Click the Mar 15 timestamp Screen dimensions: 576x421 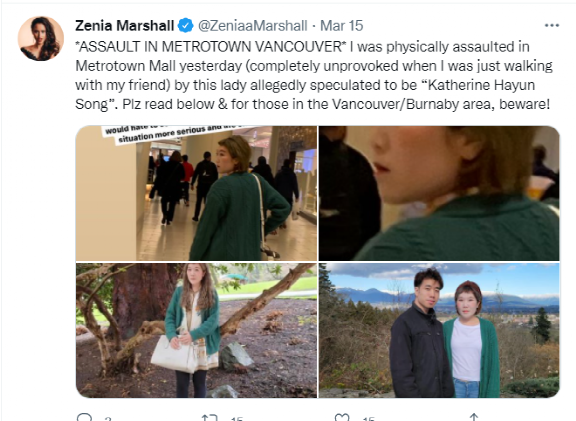[x=342, y=26]
